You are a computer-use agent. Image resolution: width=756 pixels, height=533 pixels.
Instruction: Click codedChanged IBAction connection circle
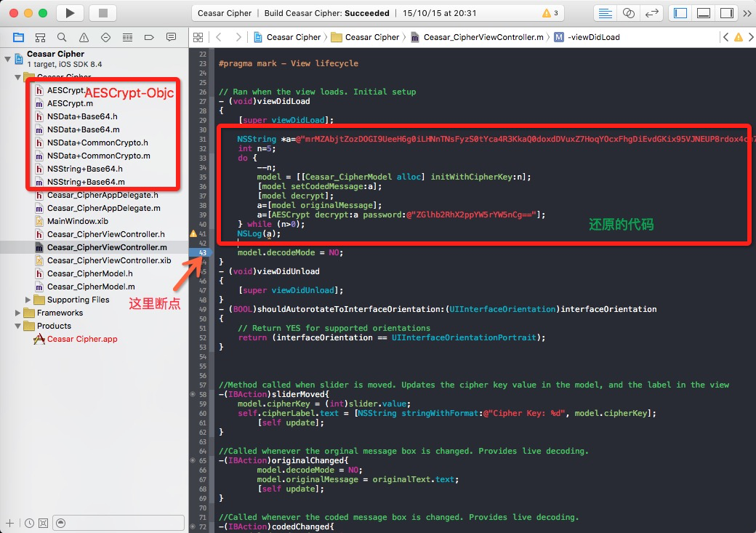pyautogui.click(x=193, y=526)
